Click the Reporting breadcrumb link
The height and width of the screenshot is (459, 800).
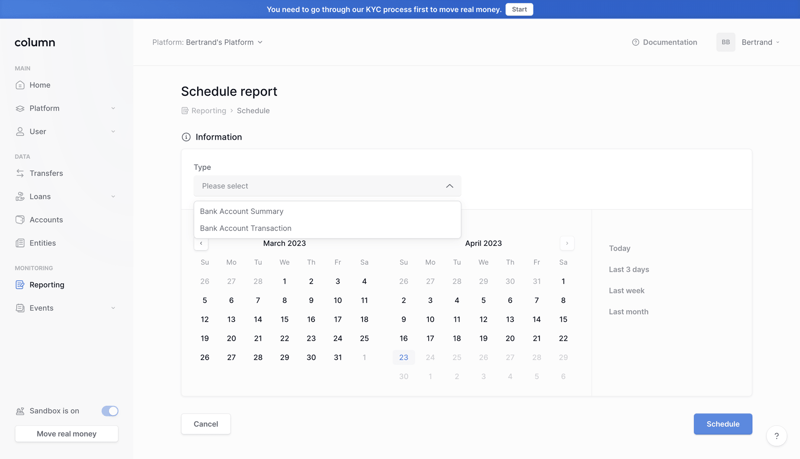click(209, 111)
